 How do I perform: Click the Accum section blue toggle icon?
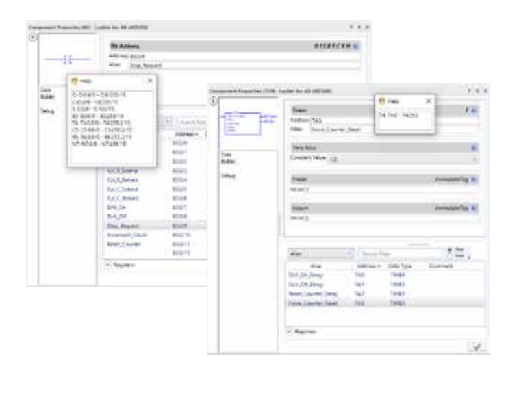click(x=474, y=207)
